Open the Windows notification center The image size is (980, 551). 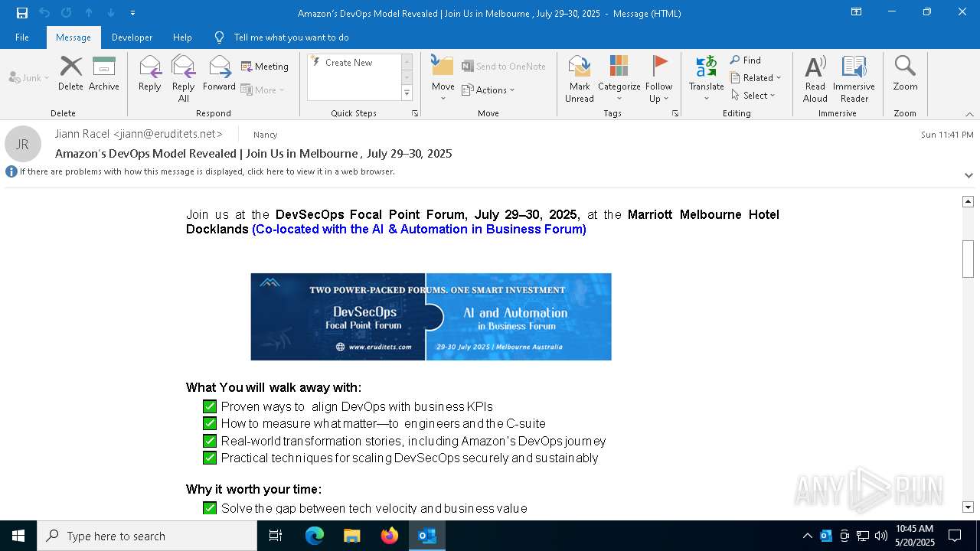955,536
